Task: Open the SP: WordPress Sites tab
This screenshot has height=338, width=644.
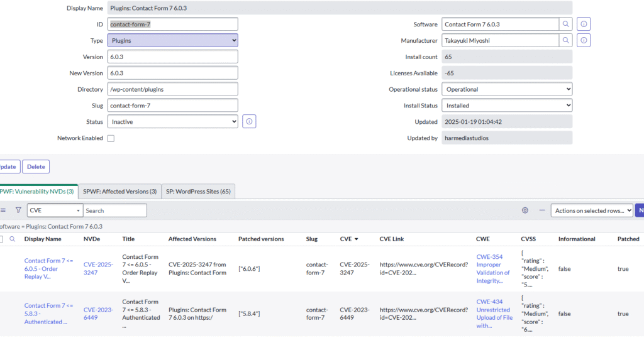Action: (198, 192)
